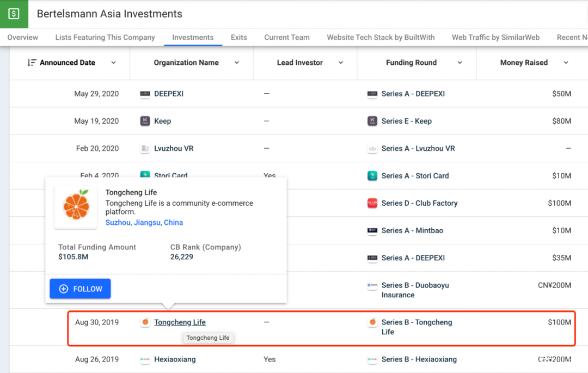Click the green dollar-sign investor icon
The height and width of the screenshot is (373, 588).
tap(14, 14)
